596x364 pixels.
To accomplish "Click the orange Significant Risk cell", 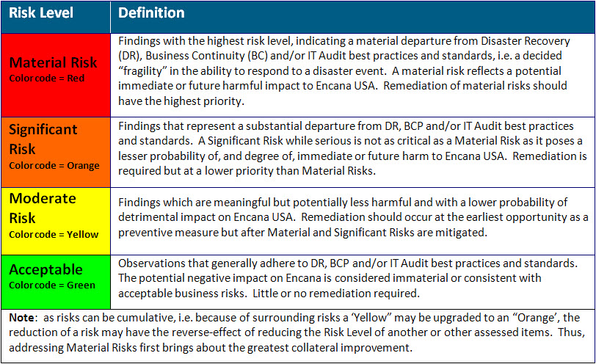I will (x=56, y=152).
